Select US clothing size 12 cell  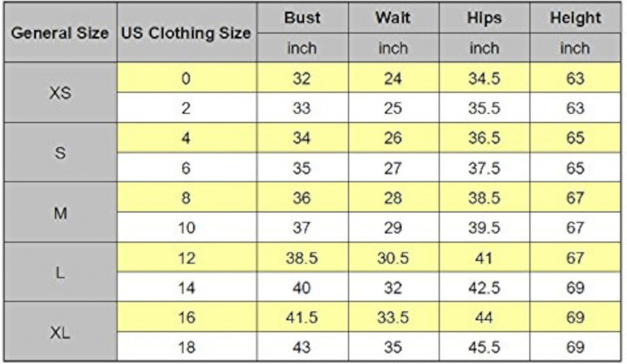[x=186, y=258]
